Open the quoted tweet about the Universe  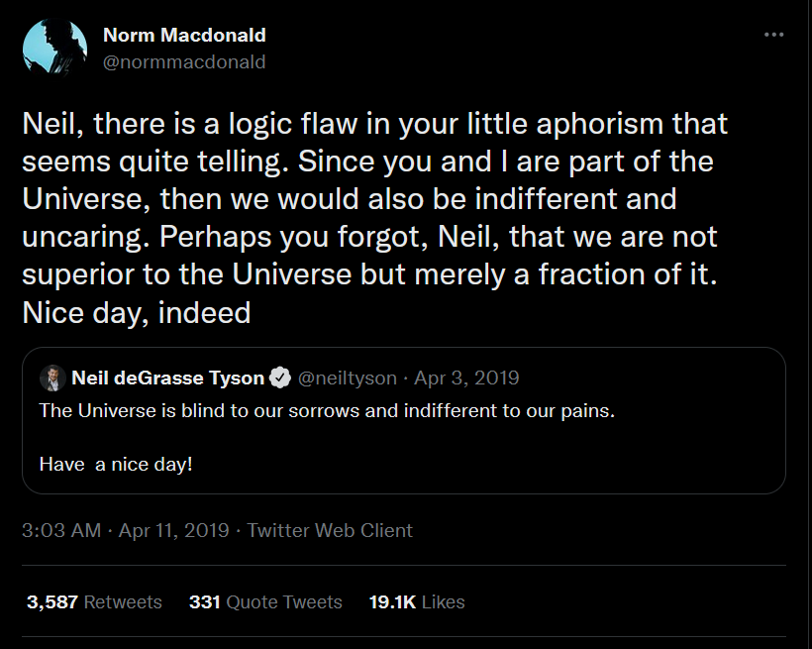[404, 420]
